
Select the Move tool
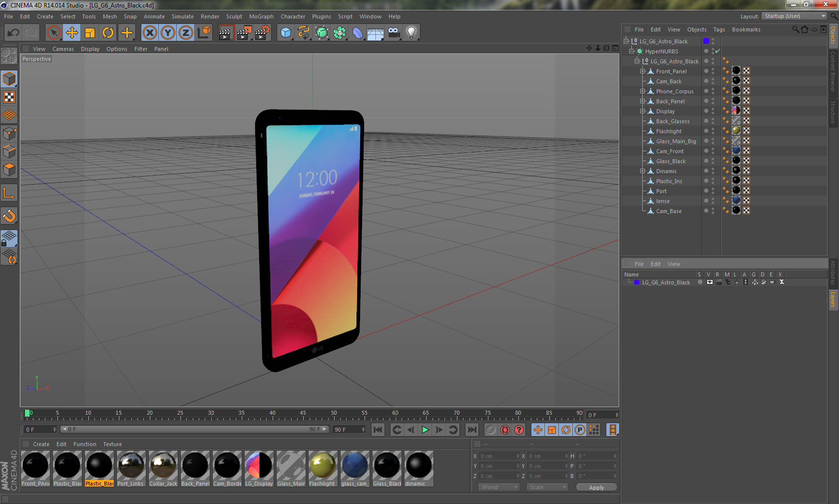(x=72, y=33)
